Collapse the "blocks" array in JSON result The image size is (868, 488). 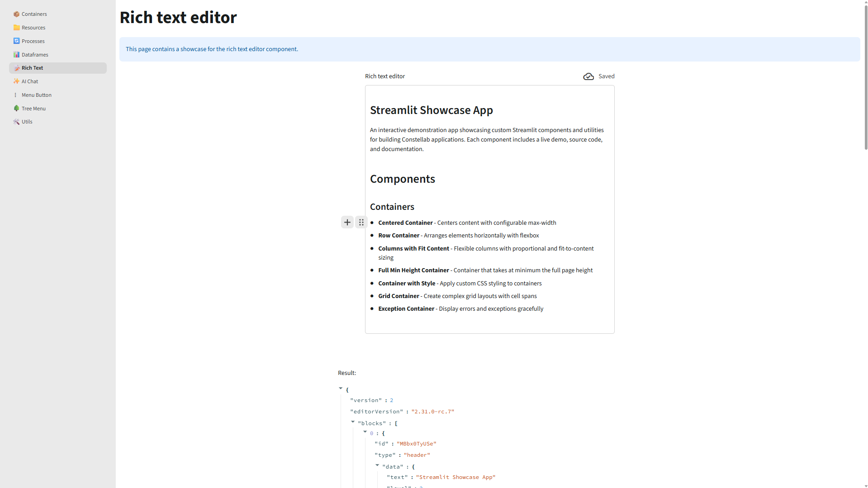click(x=353, y=422)
